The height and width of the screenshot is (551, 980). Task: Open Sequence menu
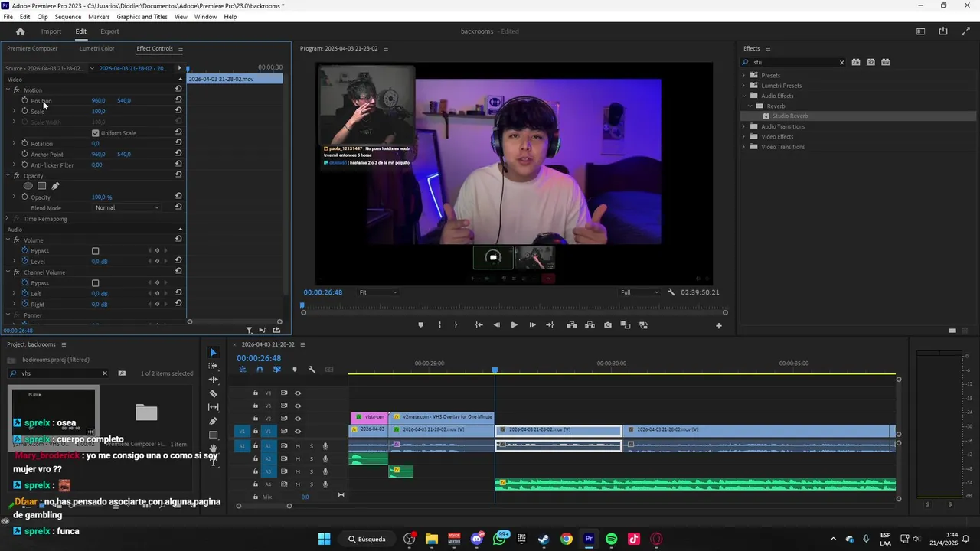tap(68, 17)
